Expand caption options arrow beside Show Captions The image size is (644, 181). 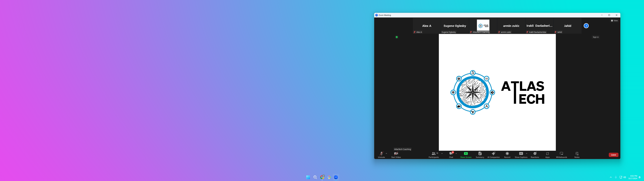coord(527,153)
